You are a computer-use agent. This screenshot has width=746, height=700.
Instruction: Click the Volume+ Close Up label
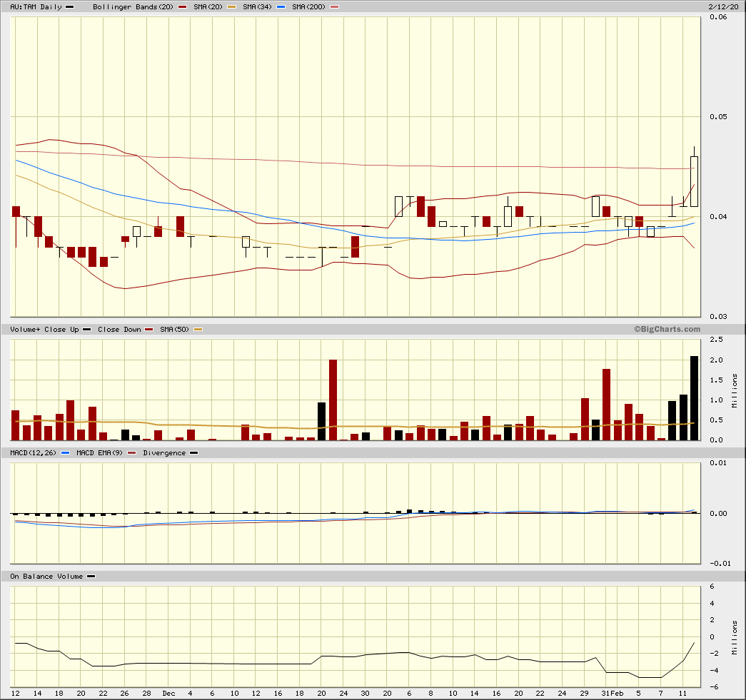coord(44,330)
